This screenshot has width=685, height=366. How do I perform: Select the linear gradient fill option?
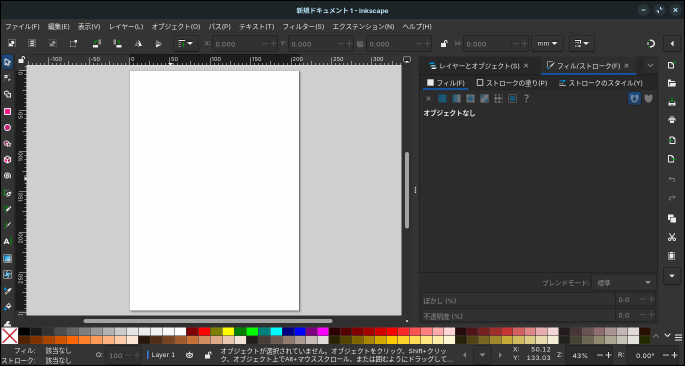pos(456,99)
